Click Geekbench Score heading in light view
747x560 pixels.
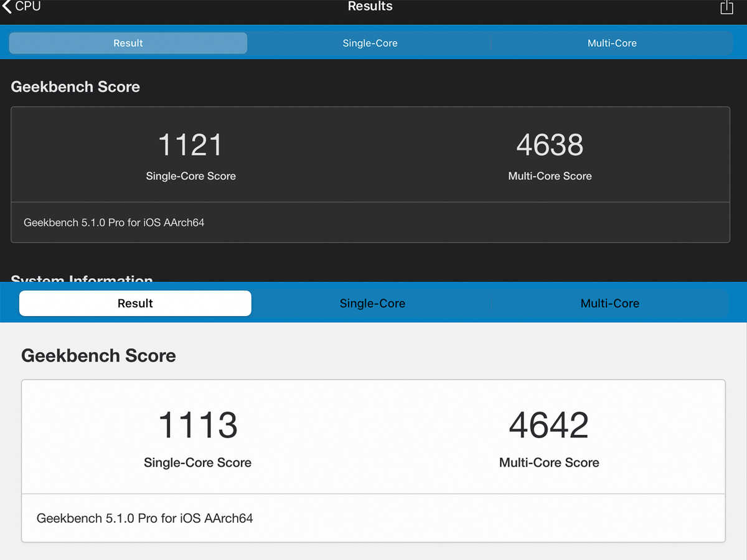pos(98,355)
